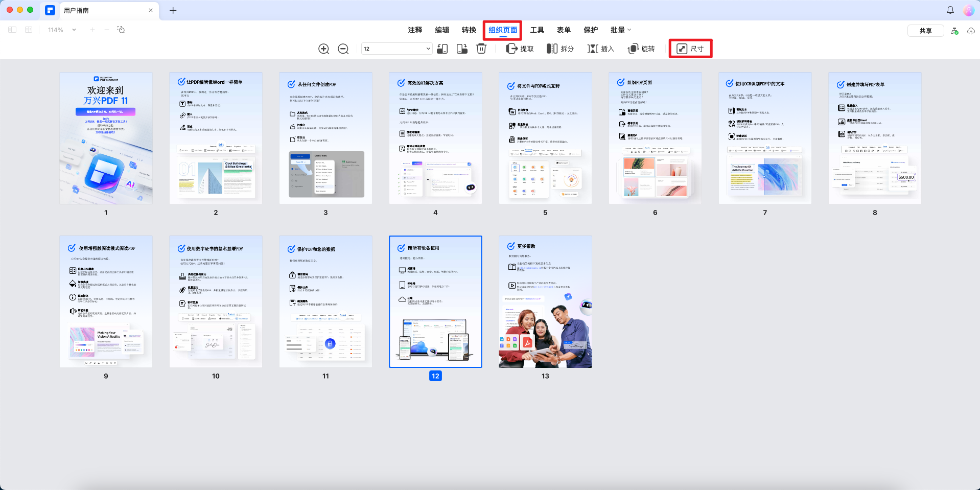980x490 pixels.
Task: Select the page 13 thumbnail
Action: click(x=545, y=301)
